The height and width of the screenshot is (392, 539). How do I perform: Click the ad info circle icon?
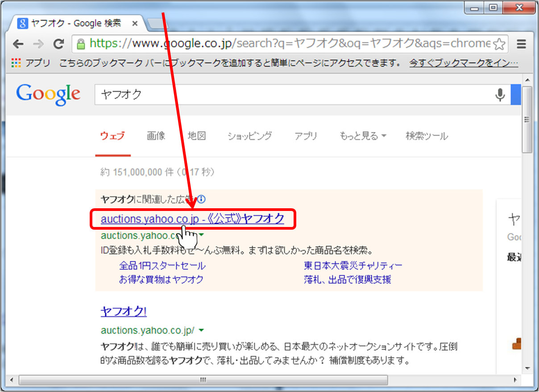(201, 199)
